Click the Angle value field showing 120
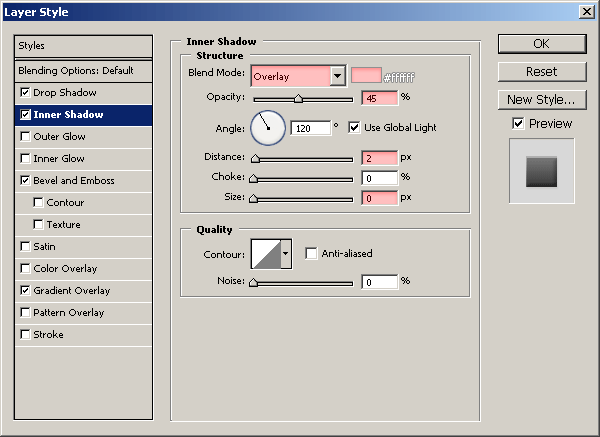Image resolution: width=600 pixels, height=437 pixels. 311,128
